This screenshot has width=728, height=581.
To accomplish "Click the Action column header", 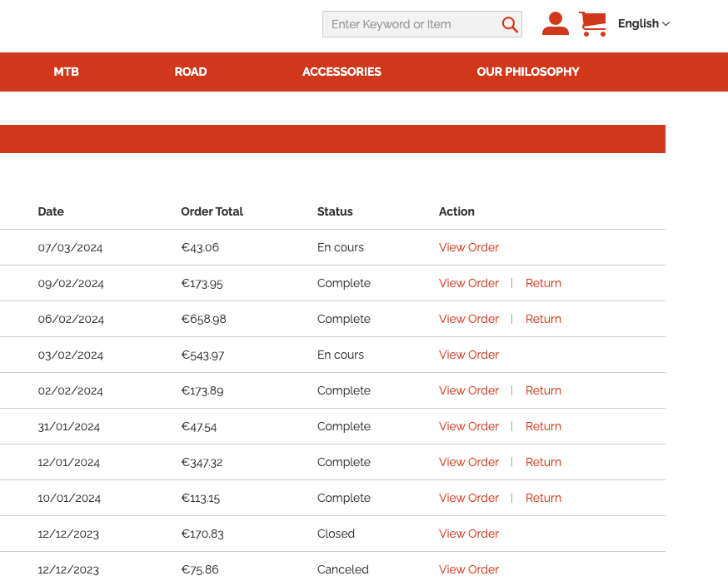I will pyautogui.click(x=456, y=211).
